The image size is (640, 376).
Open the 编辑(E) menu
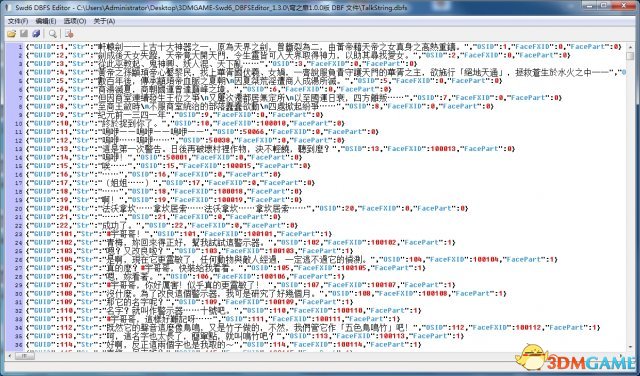point(46,21)
